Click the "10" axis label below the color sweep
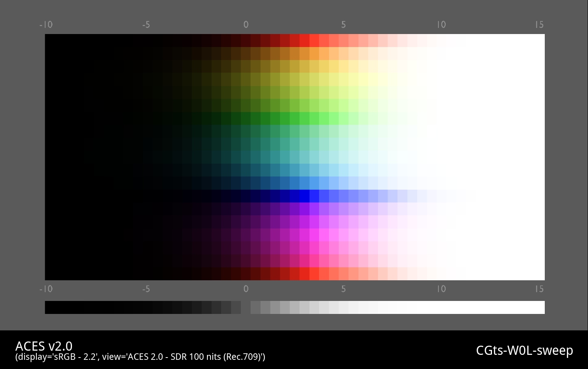Image resolution: width=588 pixels, height=369 pixels. [x=441, y=289]
